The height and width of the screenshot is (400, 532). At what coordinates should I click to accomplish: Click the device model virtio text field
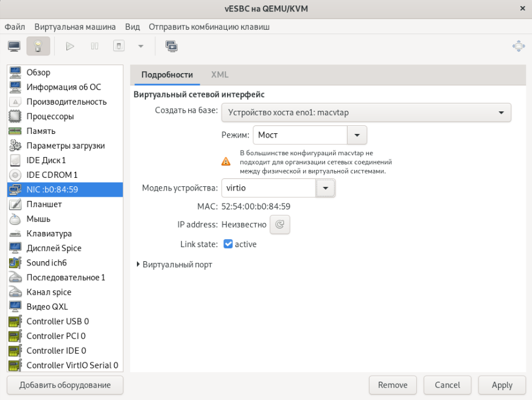click(268, 189)
